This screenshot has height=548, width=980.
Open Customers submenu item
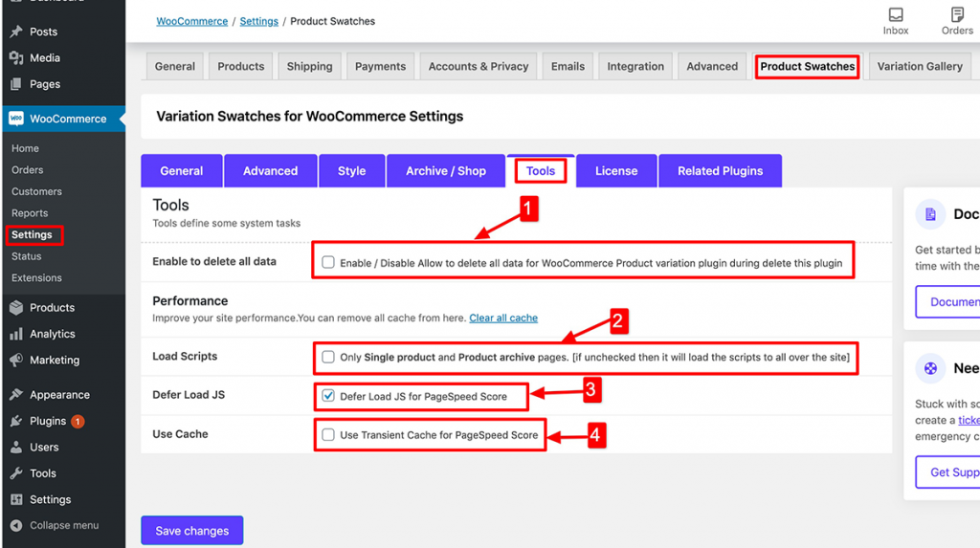pos(37,191)
